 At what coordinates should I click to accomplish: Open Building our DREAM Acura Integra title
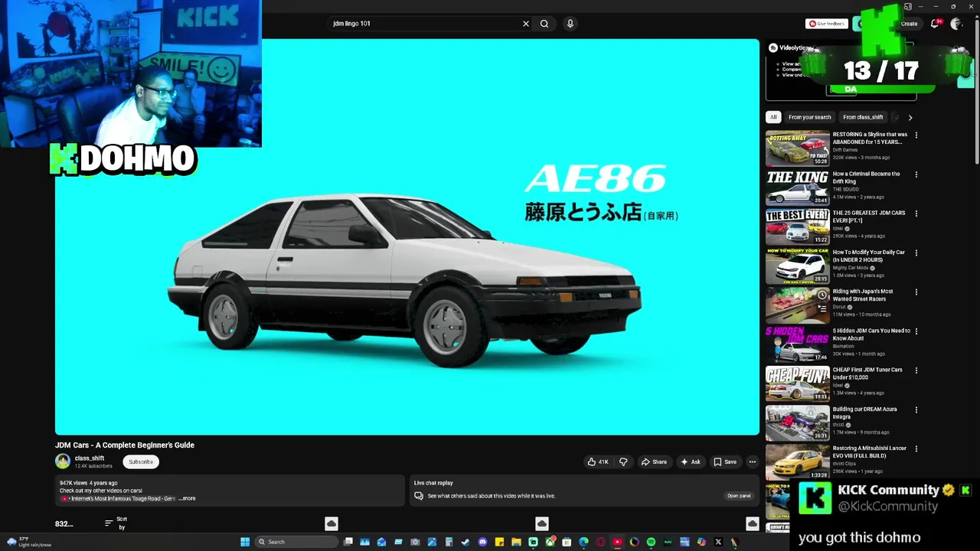coord(864,413)
